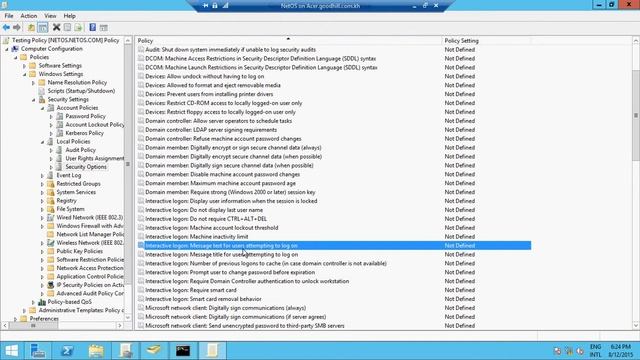The height and width of the screenshot is (360, 640).
Task: Select System Services tree item
Action: (x=76, y=192)
